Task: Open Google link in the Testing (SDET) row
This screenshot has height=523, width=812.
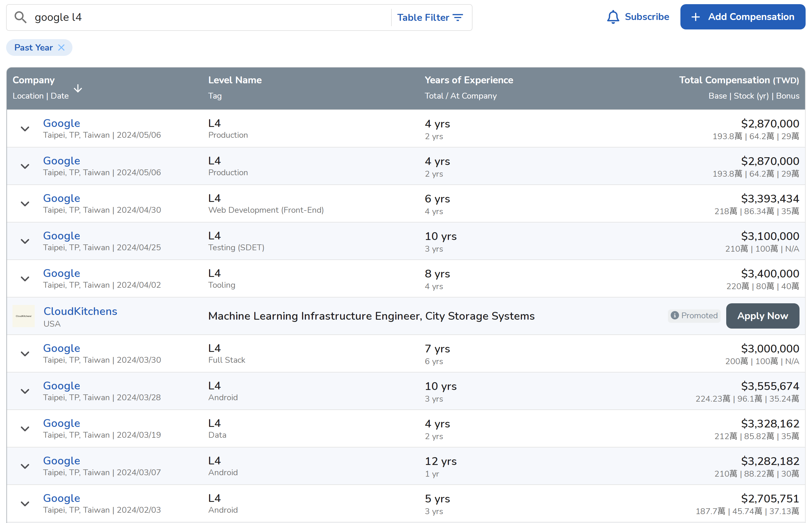Action: click(61, 236)
